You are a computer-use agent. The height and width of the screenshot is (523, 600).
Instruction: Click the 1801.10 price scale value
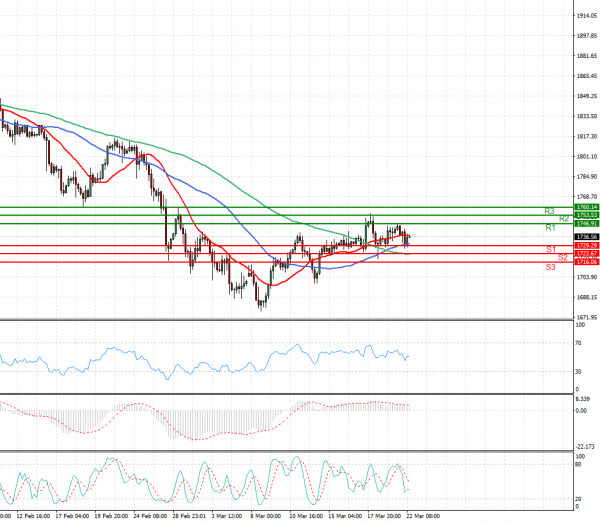pos(587,156)
